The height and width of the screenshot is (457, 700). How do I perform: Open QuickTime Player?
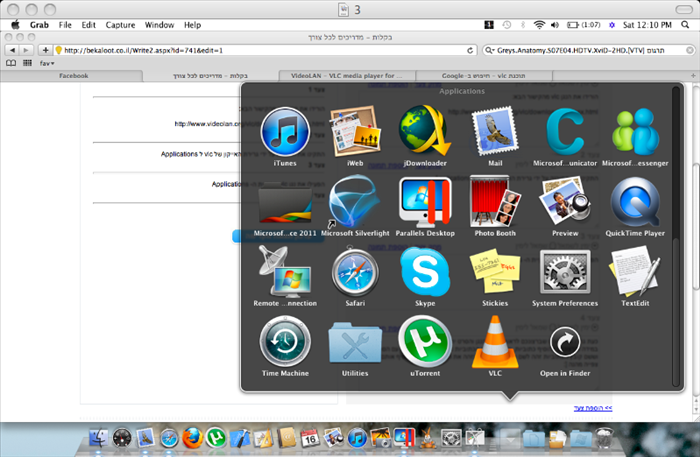point(635,202)
